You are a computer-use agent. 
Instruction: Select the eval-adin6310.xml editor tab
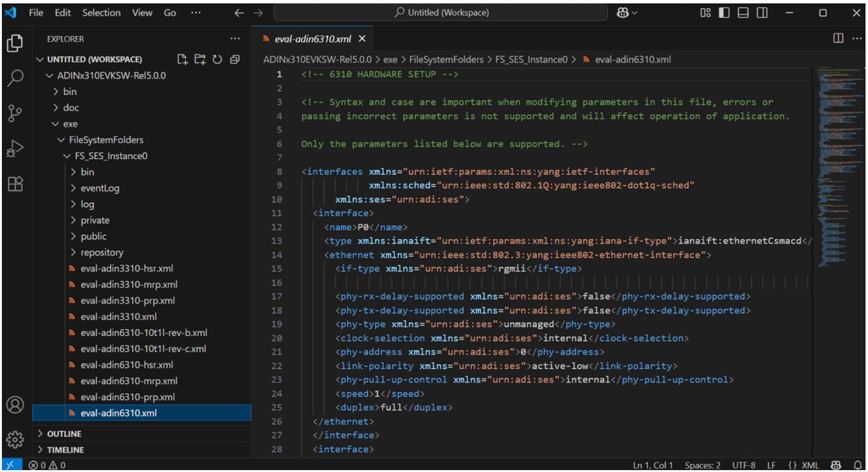312,38
